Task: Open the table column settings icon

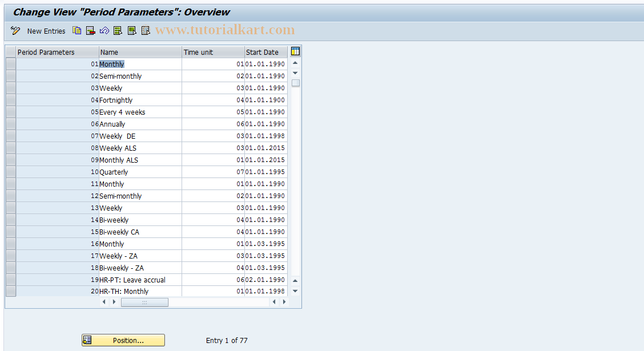Action: [x=295, y=51]
